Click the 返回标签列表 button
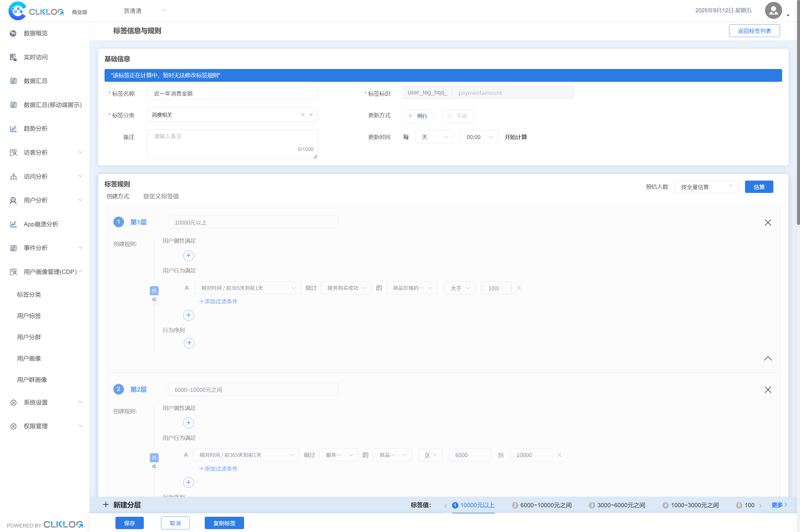Image resolution: width=800 pixels, height=532 pixels. pyautogui.click(x=754, y=31)
